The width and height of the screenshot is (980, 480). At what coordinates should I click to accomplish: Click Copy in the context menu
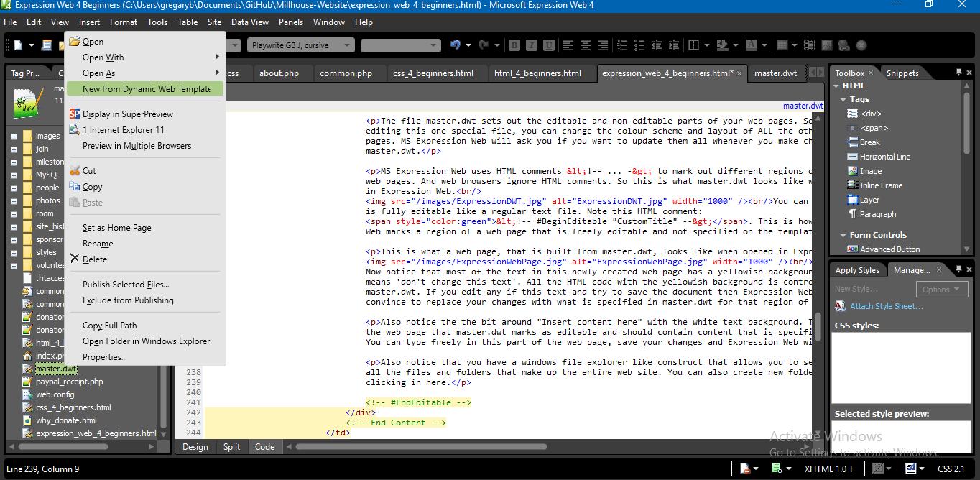145,187
